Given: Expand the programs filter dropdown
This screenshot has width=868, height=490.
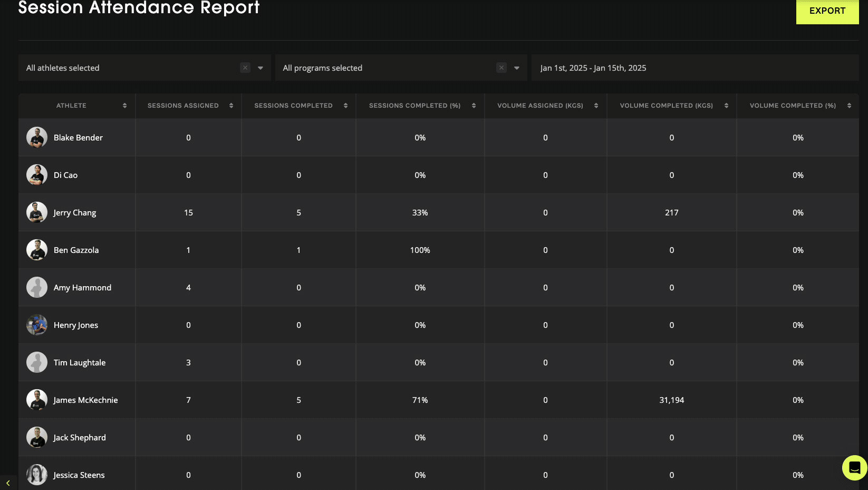Looking at the screenshot, I should (517, 68).
